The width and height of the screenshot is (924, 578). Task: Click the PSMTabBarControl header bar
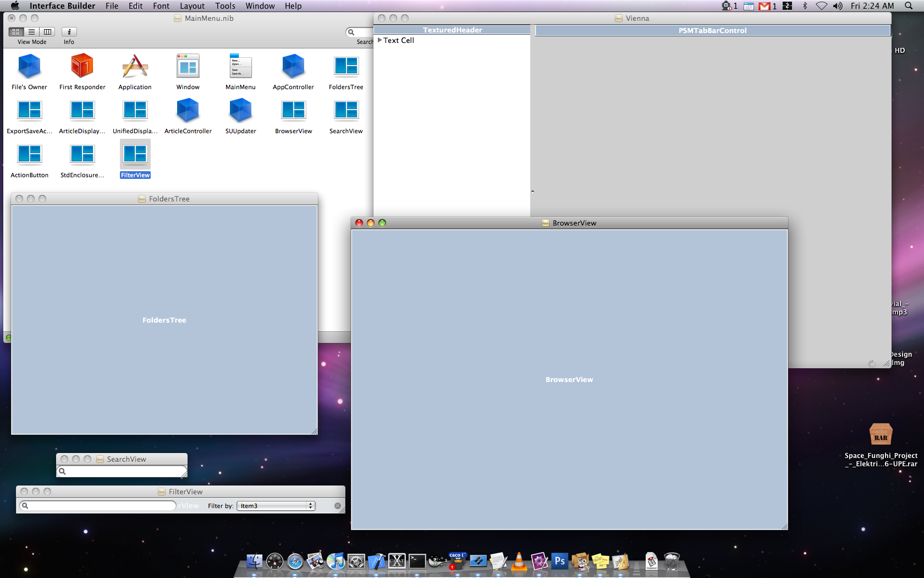(x=713, y=30)
